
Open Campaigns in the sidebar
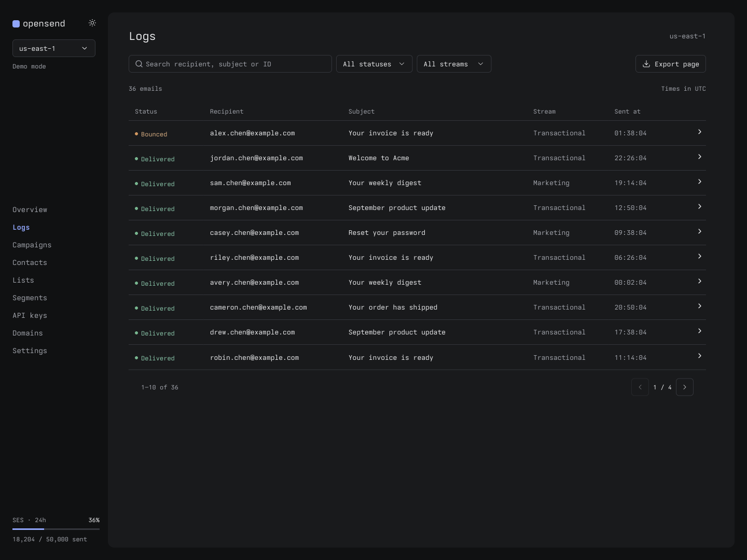pyautogui.click(x=32, y=245)
